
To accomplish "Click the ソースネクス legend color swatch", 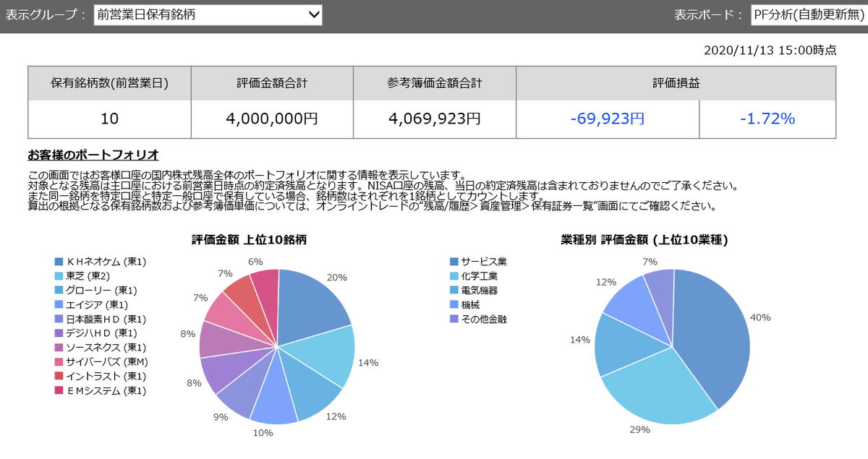I will pos(59,348).
